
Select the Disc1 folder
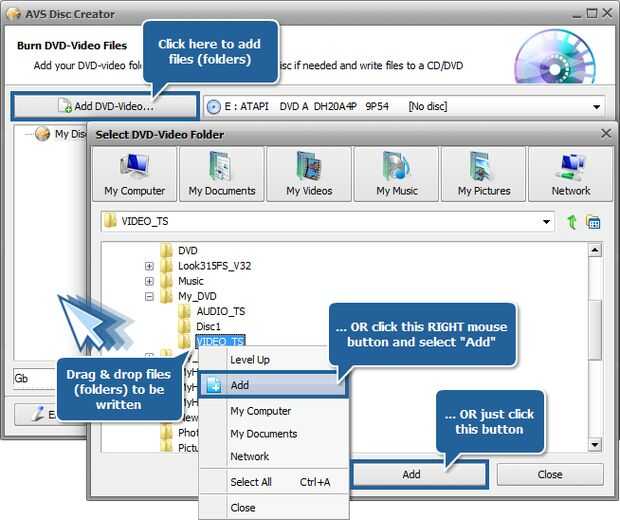208,327
